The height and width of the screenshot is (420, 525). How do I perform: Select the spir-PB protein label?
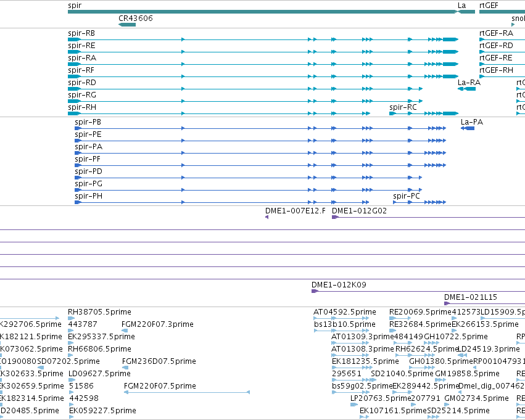point(88,122)
